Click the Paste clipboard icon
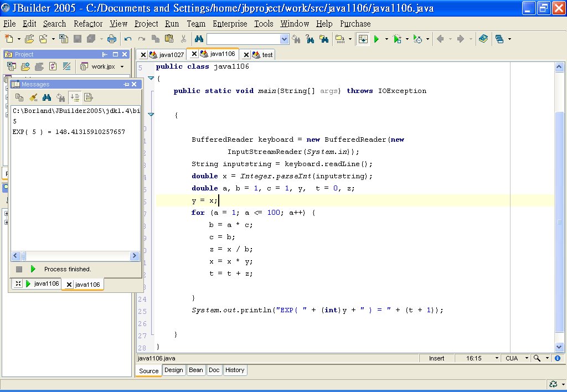Viewport: 567px width, 392px height. [x=169, y=39]
